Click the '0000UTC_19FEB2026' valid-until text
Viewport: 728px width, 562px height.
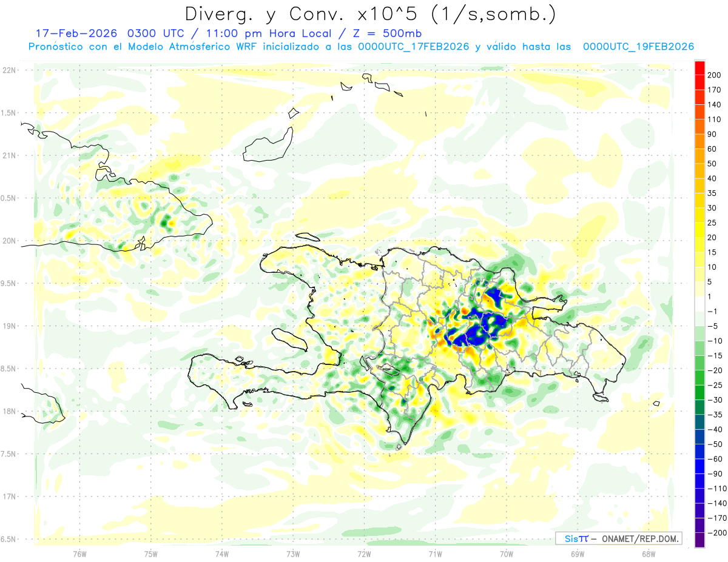(x=638, y=47)
